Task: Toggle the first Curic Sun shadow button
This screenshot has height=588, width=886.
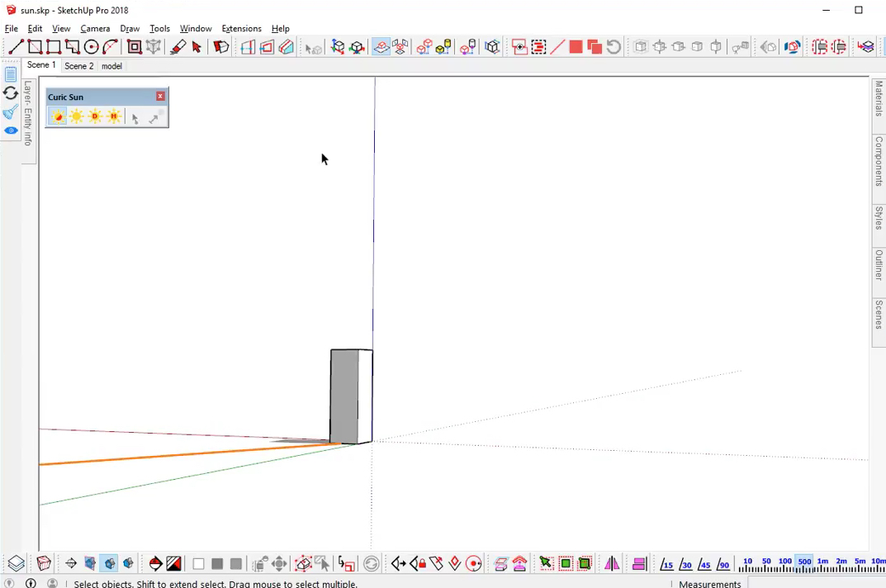Action: pyautogui.click(x=57, y=117)
